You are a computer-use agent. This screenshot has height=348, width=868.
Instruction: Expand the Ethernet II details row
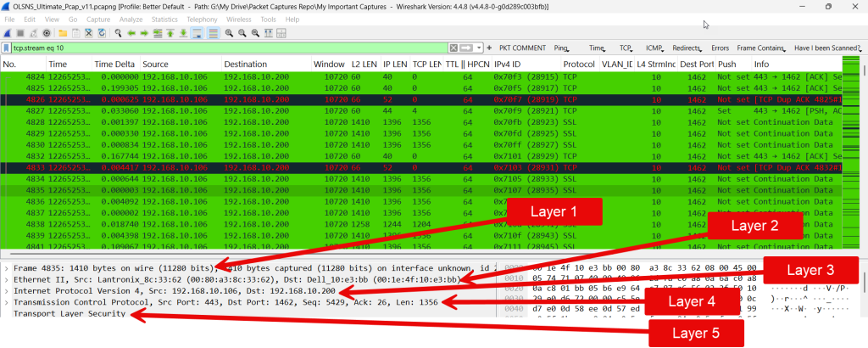click(7, 278)
